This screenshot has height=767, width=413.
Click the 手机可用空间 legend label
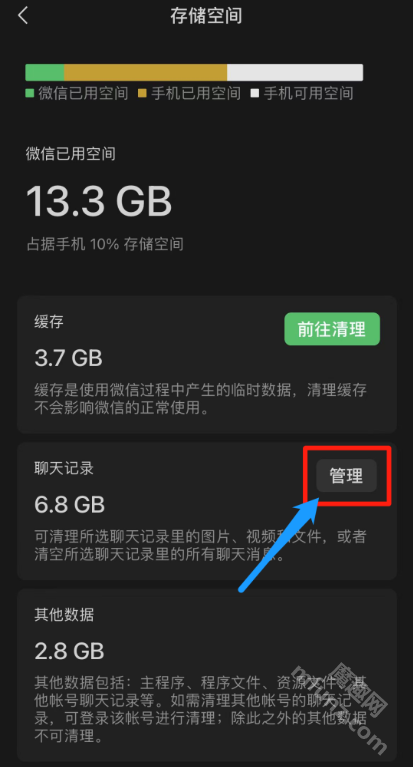(x=308, y=93)
